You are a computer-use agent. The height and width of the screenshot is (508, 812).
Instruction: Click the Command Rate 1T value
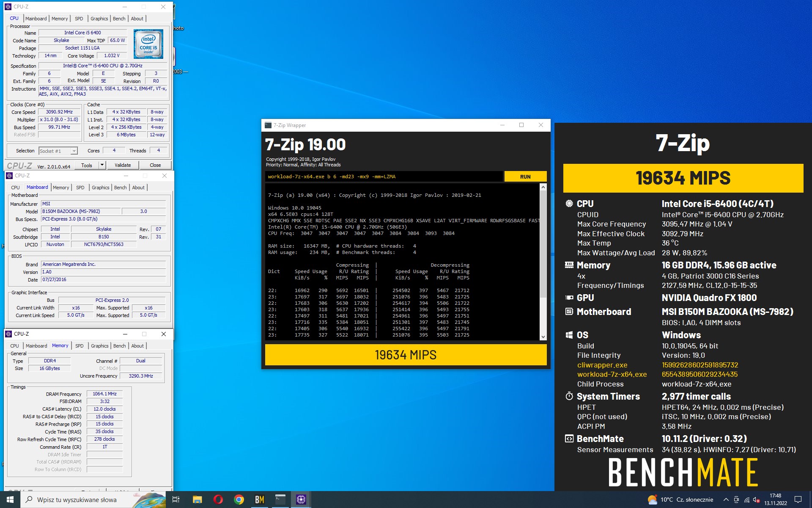[x=104, y=447]
